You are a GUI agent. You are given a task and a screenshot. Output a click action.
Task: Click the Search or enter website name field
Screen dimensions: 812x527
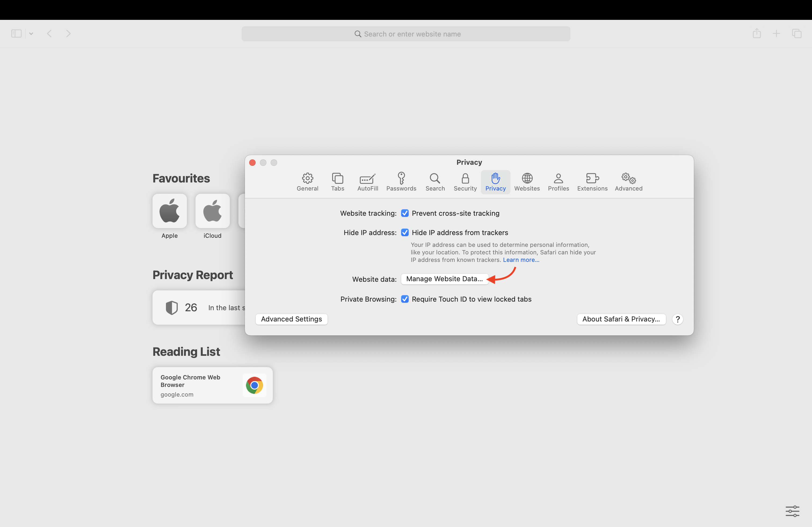click(x=406, y=34)
